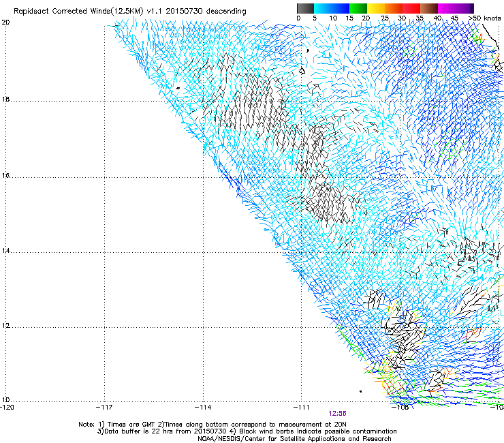Screen dimensions: 504x443
Task: Click the small island outline near 19N, -111
Action: 302,71
